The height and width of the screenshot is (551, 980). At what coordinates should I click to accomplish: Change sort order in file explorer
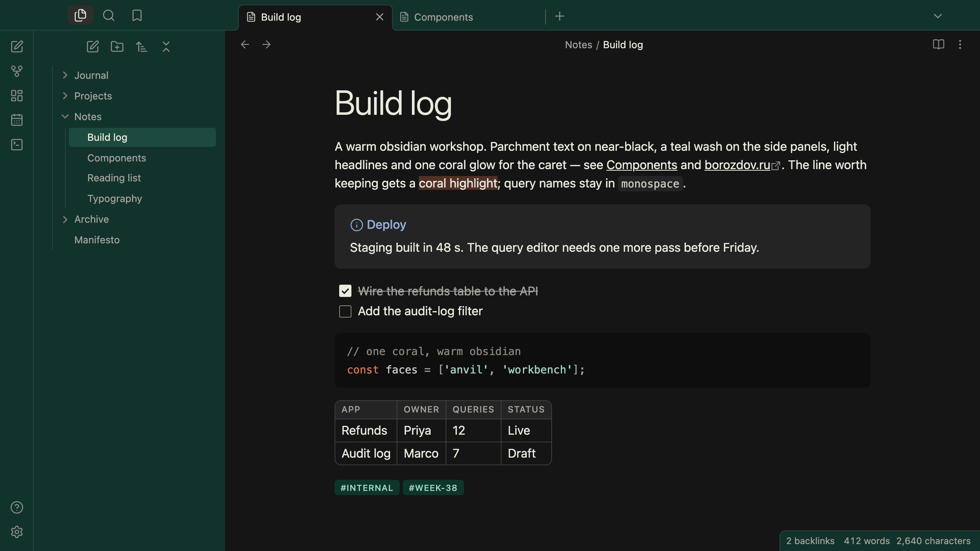(142, 47)
